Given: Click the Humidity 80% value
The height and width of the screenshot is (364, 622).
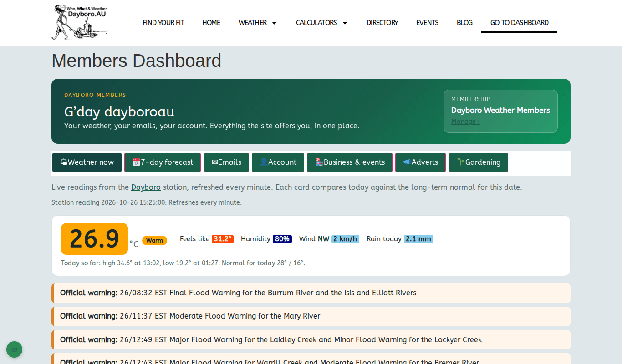Looking at the screenshot, I should (282, 239).
